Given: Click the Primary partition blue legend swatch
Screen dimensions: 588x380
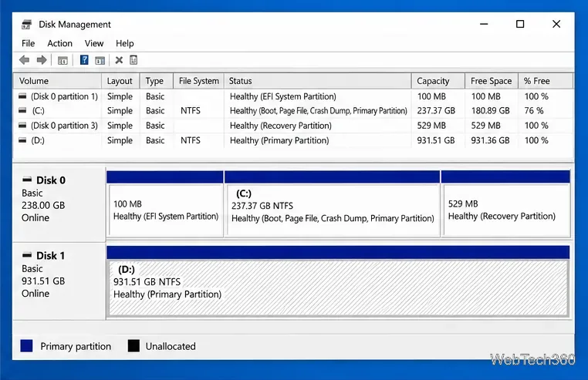Looking at the screenshot, I should (x=27, y=346).
